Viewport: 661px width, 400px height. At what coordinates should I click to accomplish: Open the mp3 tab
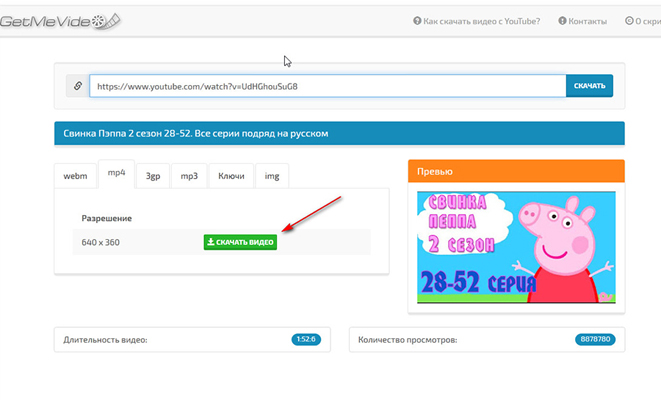189,176
